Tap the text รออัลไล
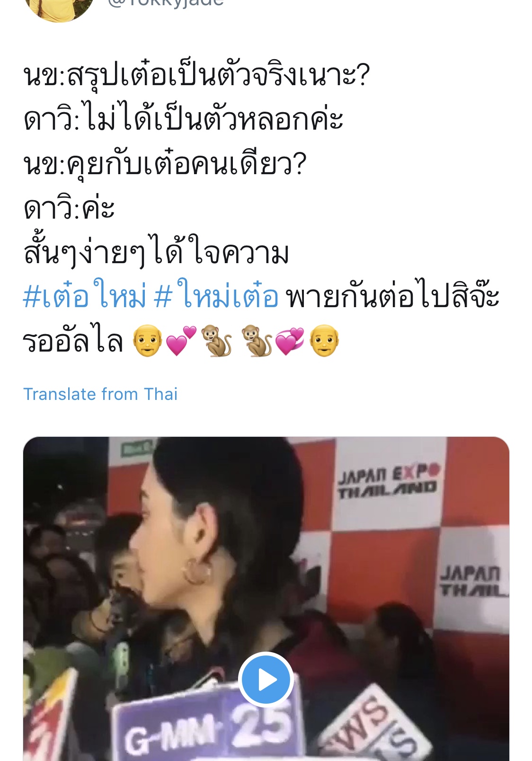The image size is (532, 761). [73, 341]
